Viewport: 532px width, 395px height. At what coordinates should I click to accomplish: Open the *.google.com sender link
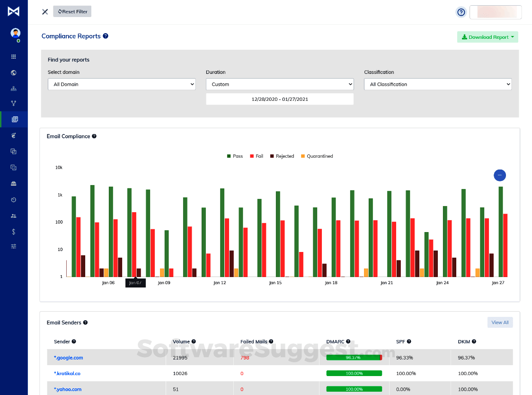(x=69, y=358)
